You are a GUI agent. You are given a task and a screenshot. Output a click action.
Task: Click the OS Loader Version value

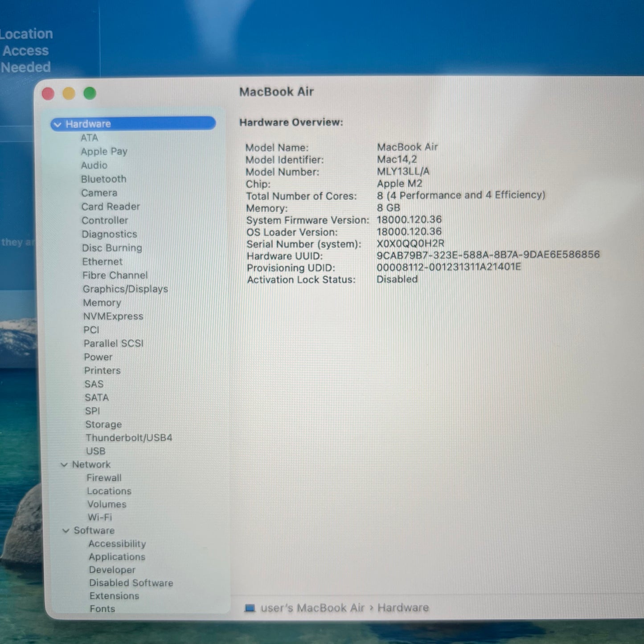coord(409,232)
